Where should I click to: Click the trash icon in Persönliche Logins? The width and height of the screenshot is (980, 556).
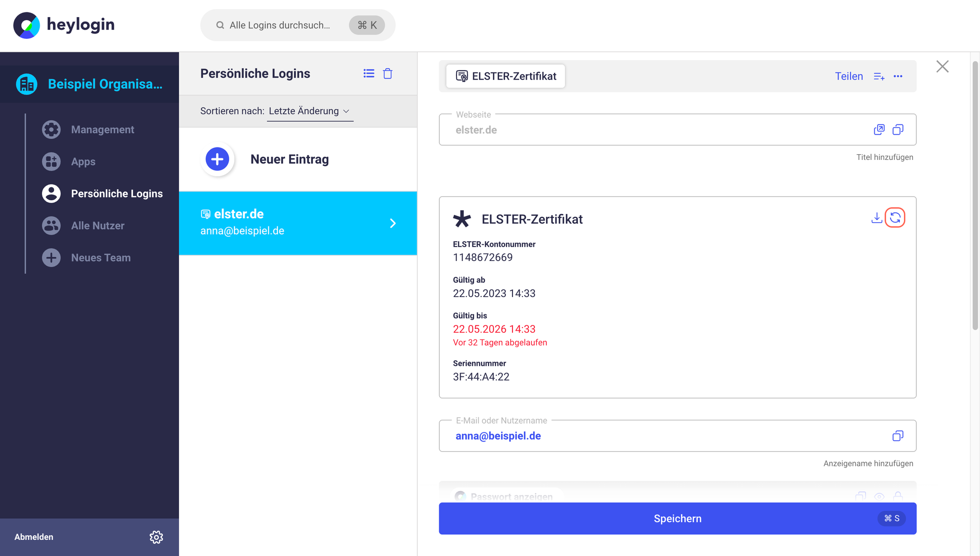(x=388, y=74)
